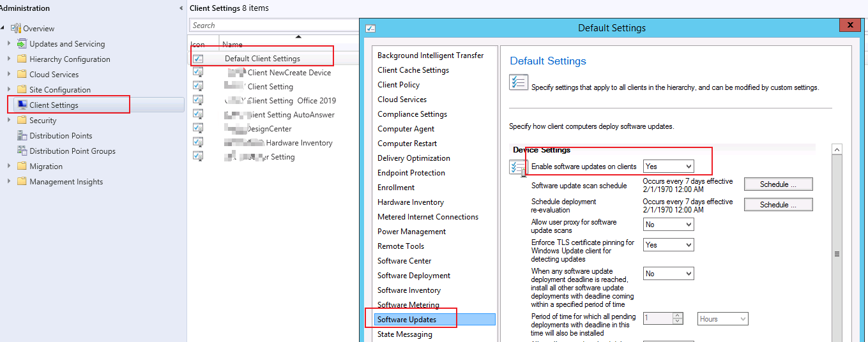Expand the Migration node
868x342 pixels.
[9, 166]
